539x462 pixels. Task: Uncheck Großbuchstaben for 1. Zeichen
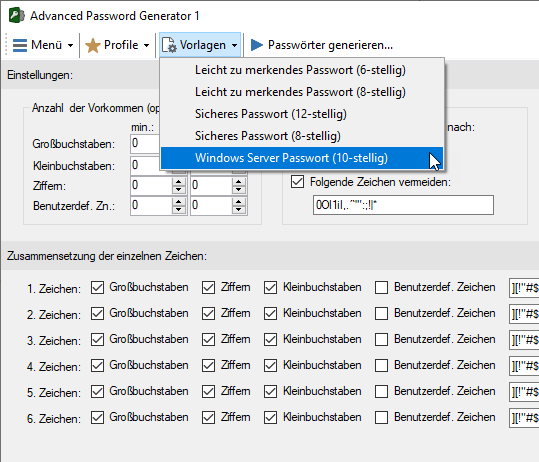pos(97,287)
